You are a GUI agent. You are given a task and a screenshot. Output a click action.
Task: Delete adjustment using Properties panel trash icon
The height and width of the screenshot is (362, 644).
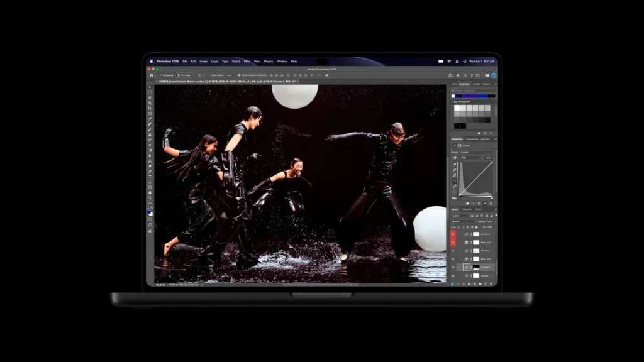[491, 203]
